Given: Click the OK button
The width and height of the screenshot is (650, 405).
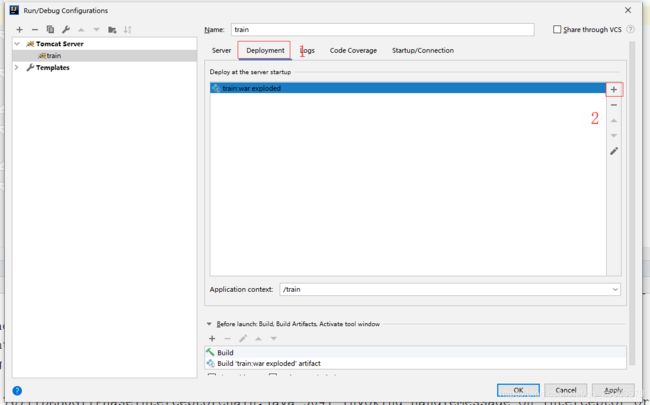Looking at the screenshot, I should (x=518, y=390).
